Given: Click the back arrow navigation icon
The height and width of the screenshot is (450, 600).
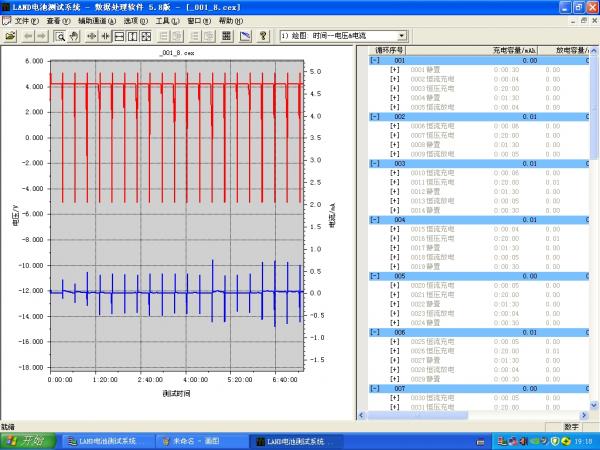Looking at the screenshot, I should coord(28,36).
